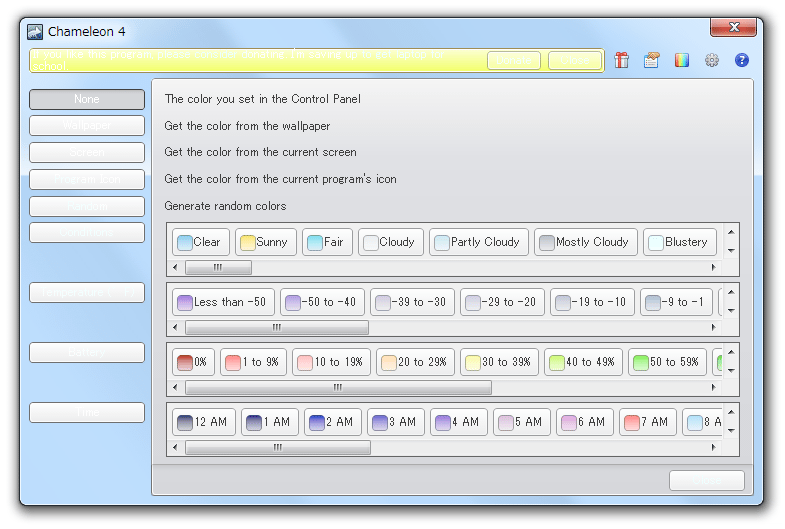Dismiss yellow banner with its Close button

575,61
